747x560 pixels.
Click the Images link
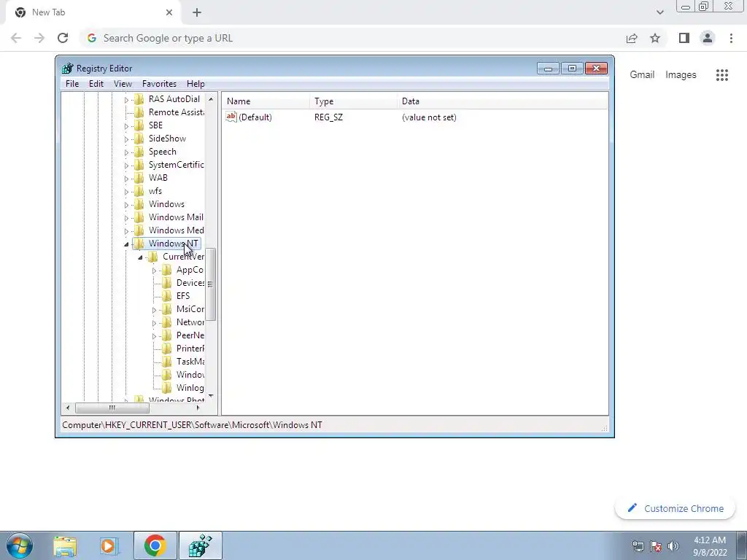pos(681,75)
